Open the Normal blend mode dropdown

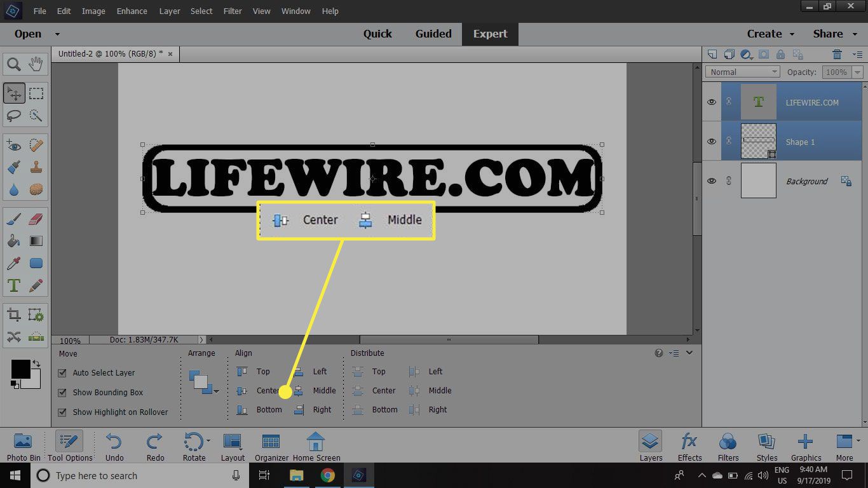point(743,72)
